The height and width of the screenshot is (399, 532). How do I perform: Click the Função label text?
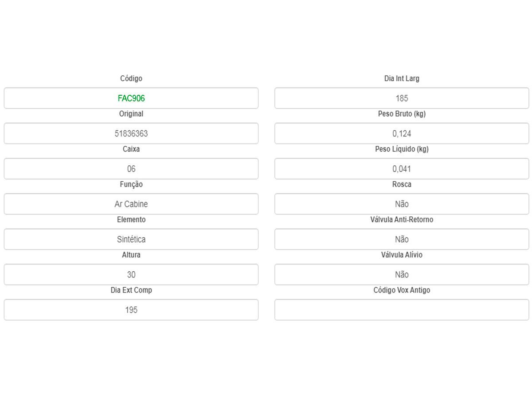coord(131,184)
